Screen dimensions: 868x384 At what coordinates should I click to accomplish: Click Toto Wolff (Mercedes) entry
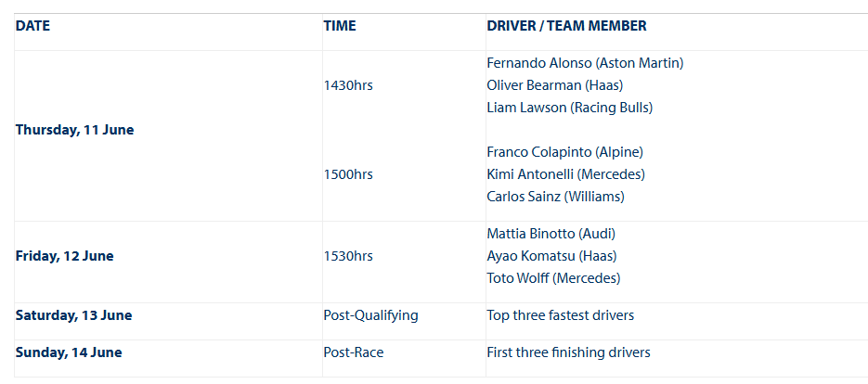coord(553,278)
